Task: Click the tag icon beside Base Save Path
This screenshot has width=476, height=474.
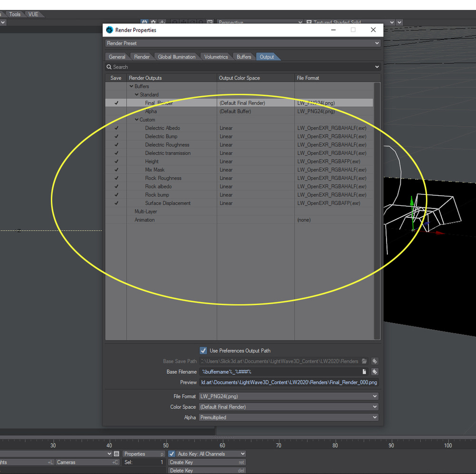Action: [375, 361]
